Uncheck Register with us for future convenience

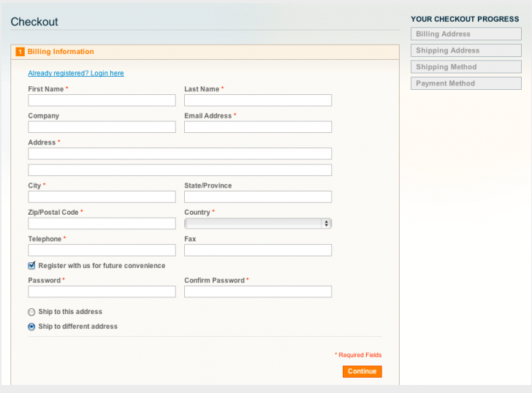pyautogui.click(x=31, y=265)
